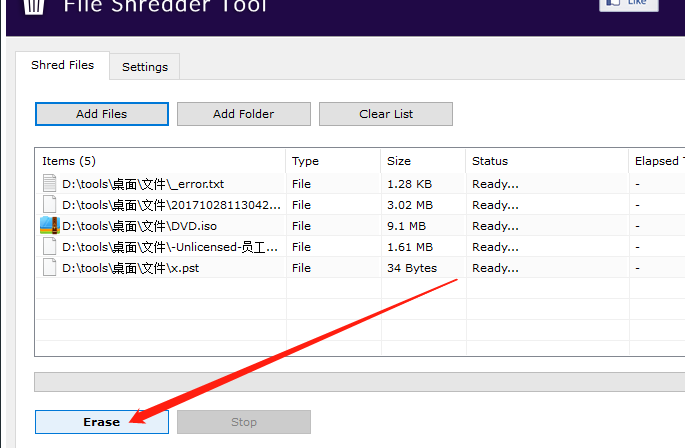Click the disabled Stop button
The image size is (685, 448).
click(244, 422)
